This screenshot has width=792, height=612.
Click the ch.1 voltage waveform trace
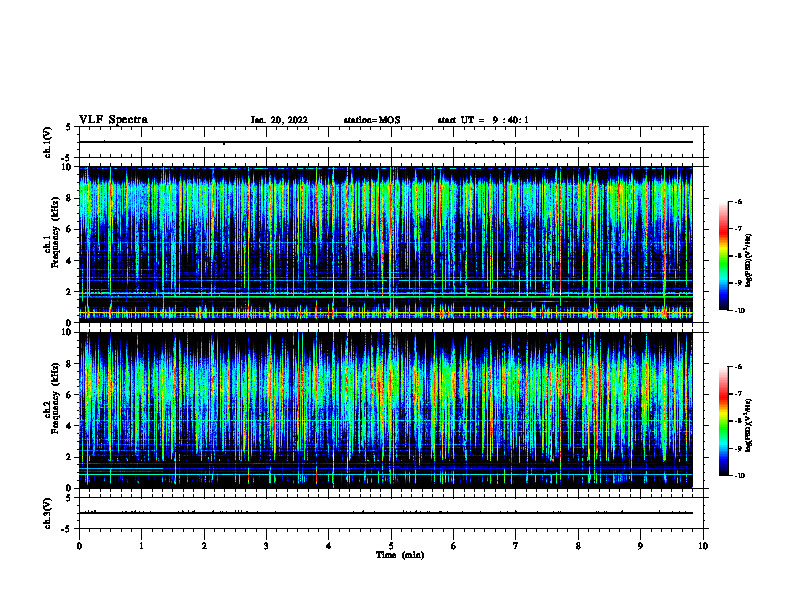point(386,142)
